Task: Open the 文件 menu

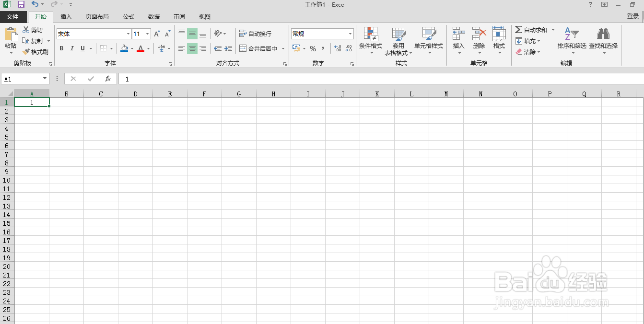Action: [x=13, y=16]
